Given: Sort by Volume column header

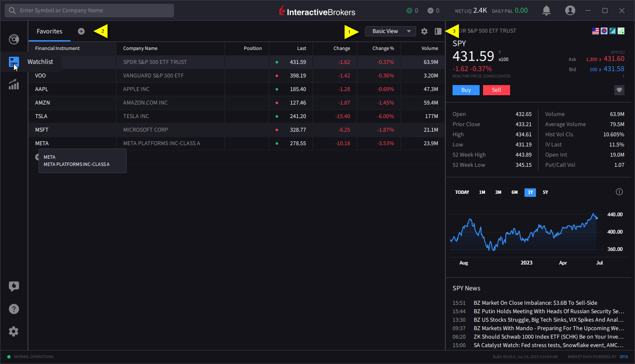Looking at the screenshot, I should 430,48.
